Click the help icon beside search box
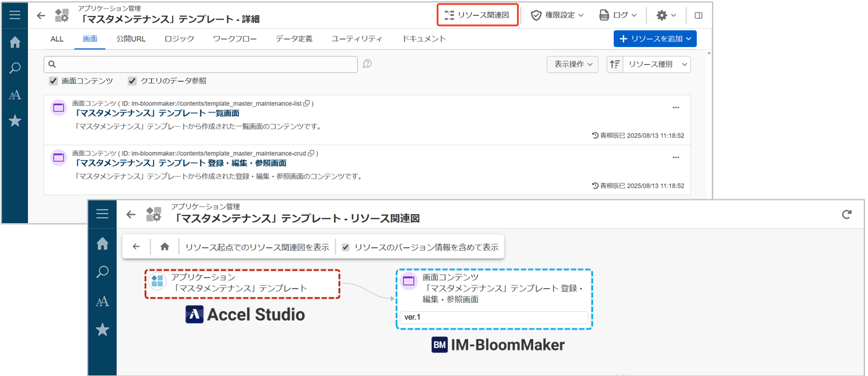The image size is (868, 376). (367, 64)
